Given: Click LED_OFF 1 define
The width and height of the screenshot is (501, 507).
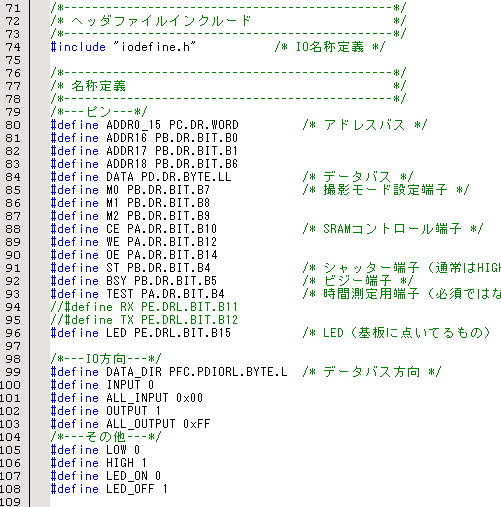Looking at the screenshot, I should [x=109, y=489].
